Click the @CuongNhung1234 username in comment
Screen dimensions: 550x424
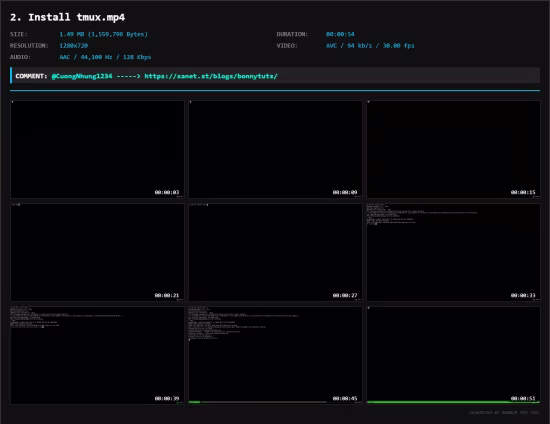[82, 76]
